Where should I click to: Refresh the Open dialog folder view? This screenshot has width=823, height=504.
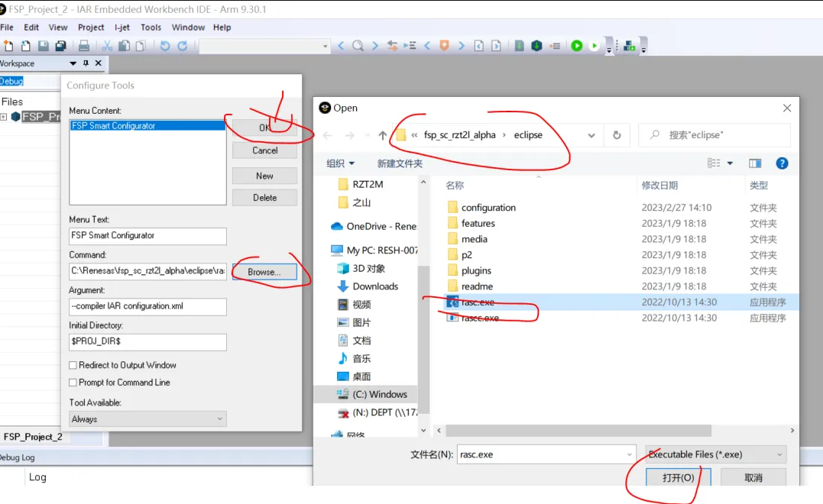click(617, 135)
